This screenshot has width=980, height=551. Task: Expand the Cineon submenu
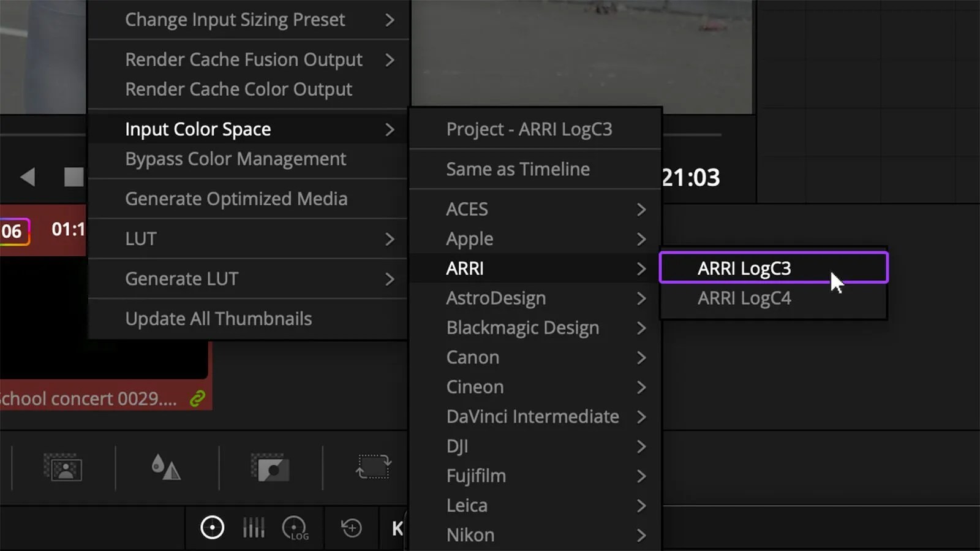[x=535, y=387]
